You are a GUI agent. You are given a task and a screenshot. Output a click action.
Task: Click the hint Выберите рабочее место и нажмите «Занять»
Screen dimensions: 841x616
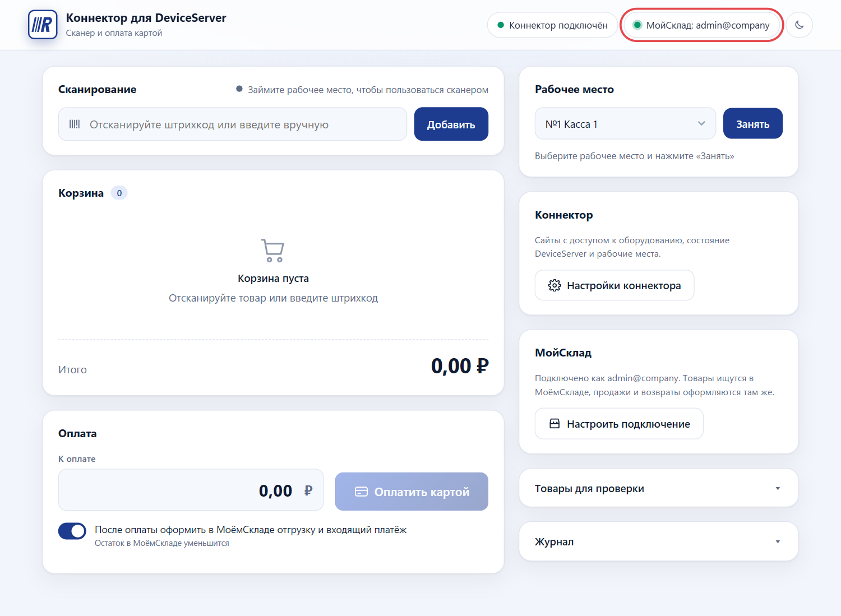click(634, 156)
